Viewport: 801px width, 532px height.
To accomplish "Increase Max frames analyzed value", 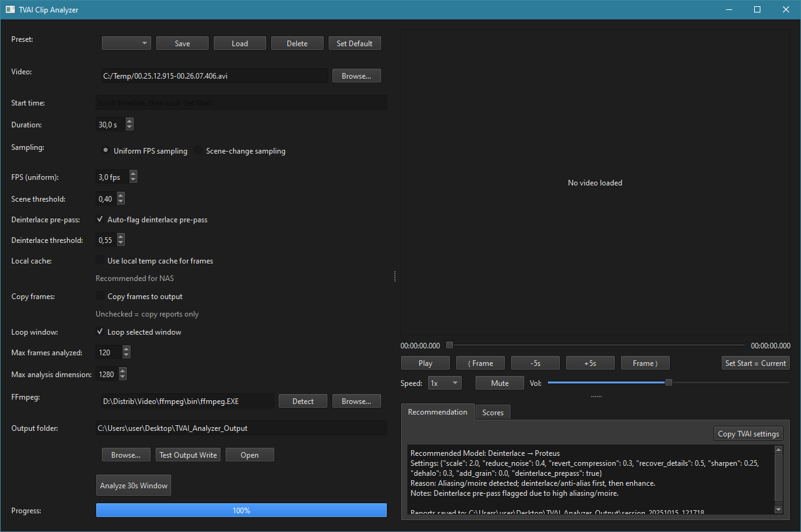I will (126, 350).
